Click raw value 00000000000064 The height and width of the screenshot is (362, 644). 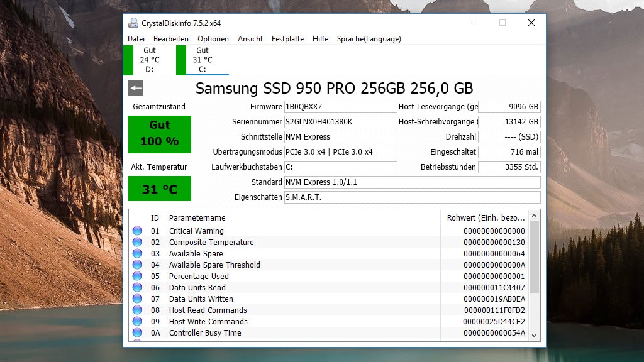coord(494,254)
